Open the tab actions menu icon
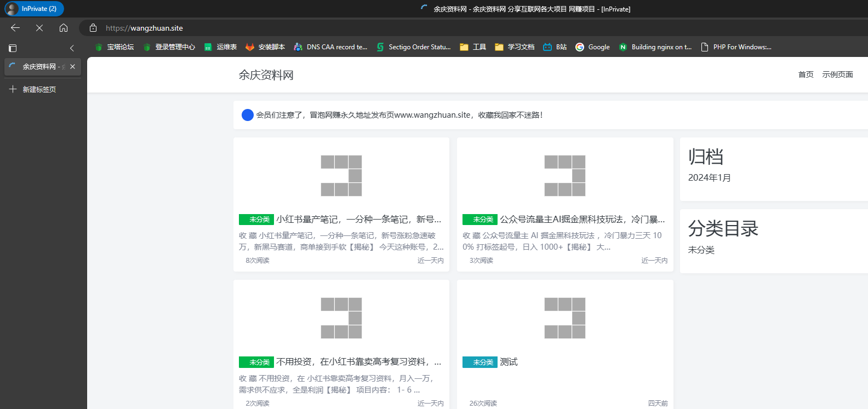The image size is (868, 409). point(13,48)
